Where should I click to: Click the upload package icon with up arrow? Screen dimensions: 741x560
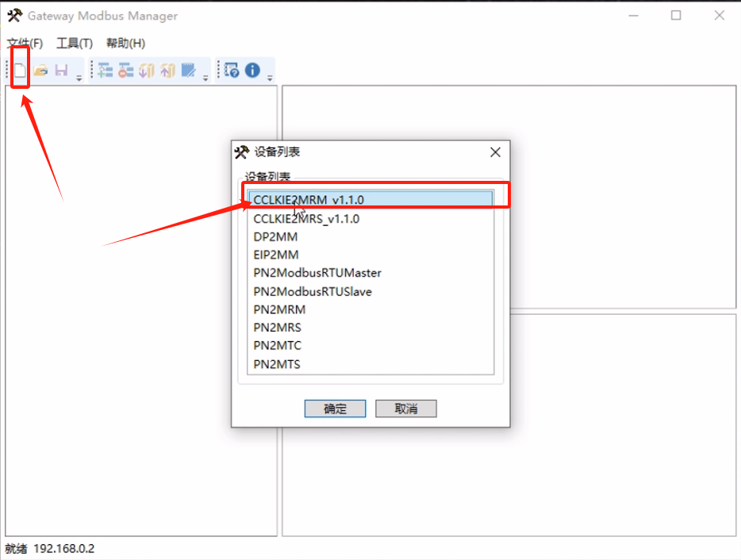pyautogui.click(x=167, y=71)
